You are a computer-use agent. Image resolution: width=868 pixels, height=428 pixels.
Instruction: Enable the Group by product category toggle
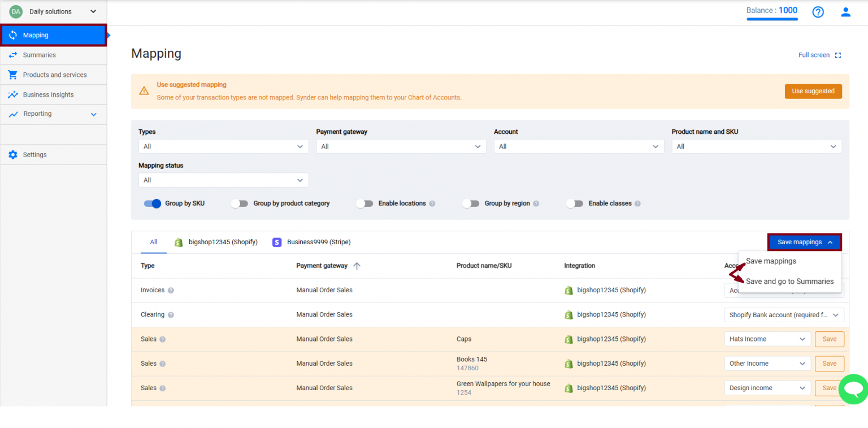[240, 203]
